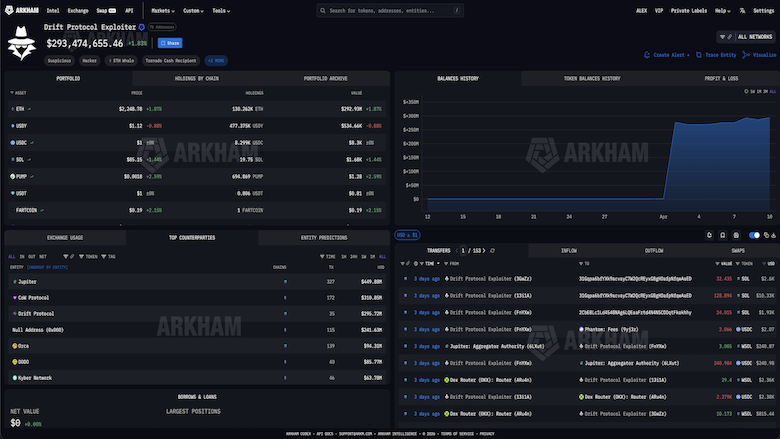Click the verified badge beside Drift Protocol Exploiter
The width and height of the screenshot is (780, 439).
[142, 27]
